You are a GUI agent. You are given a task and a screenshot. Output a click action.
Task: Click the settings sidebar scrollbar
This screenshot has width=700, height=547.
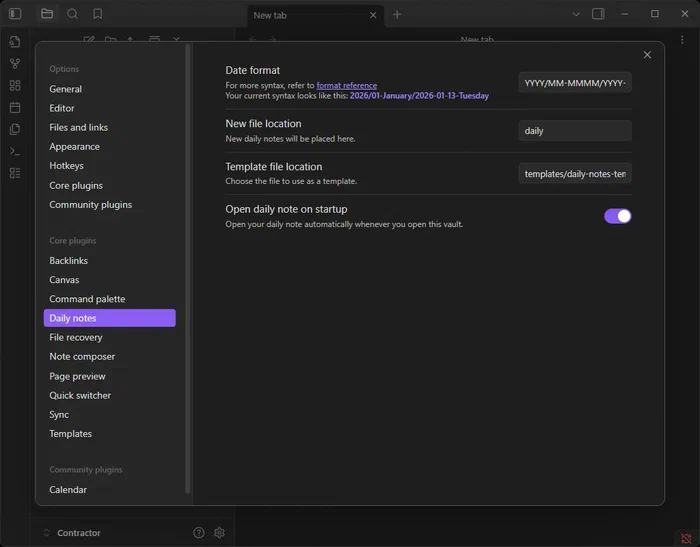[188, 268]
